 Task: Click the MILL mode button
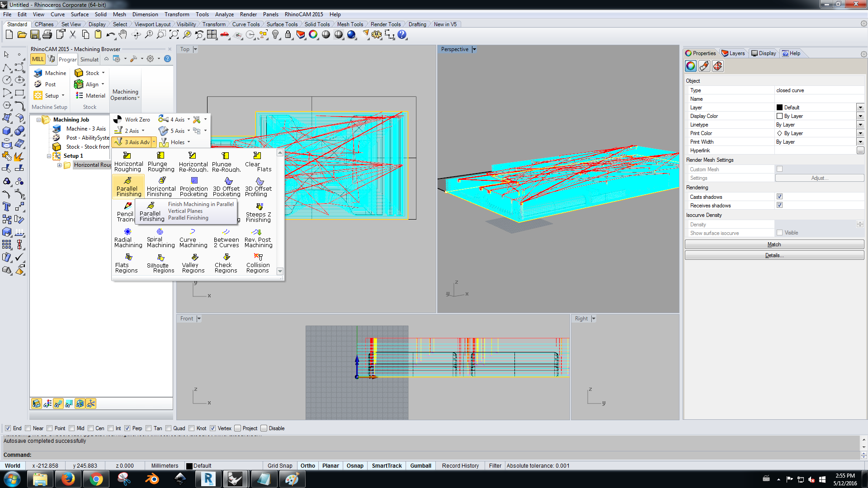coord(38,59)
